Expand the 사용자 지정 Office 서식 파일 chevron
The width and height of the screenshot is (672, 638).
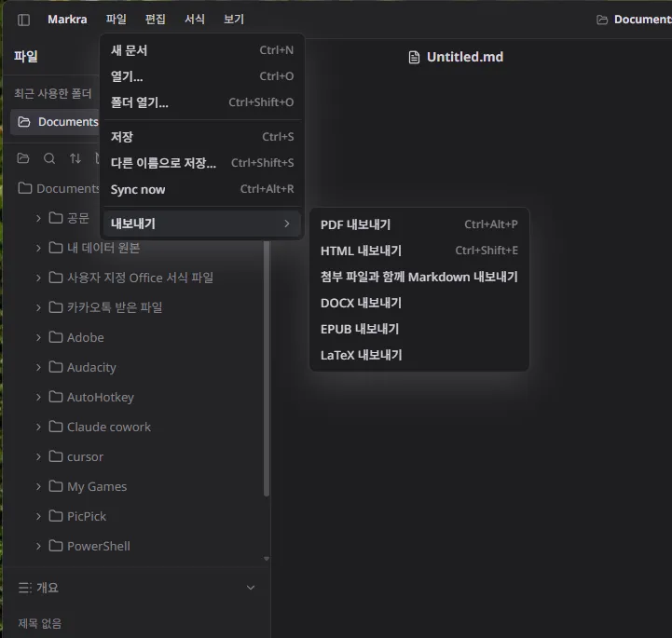(x=38, y=278)
